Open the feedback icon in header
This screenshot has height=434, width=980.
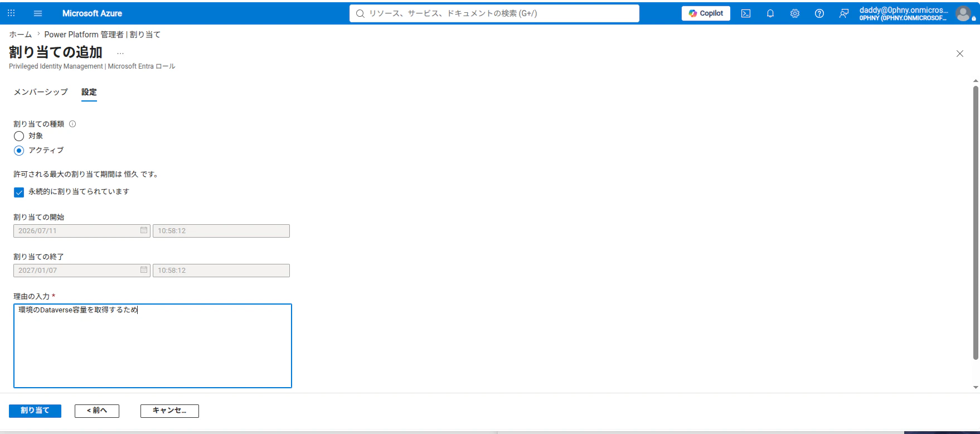[x=844, y=13]
